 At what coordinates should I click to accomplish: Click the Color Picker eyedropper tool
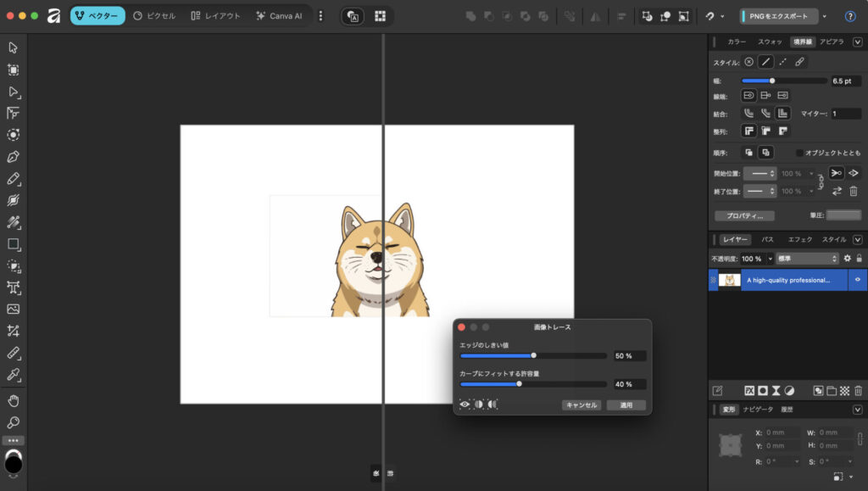point(13,374)
